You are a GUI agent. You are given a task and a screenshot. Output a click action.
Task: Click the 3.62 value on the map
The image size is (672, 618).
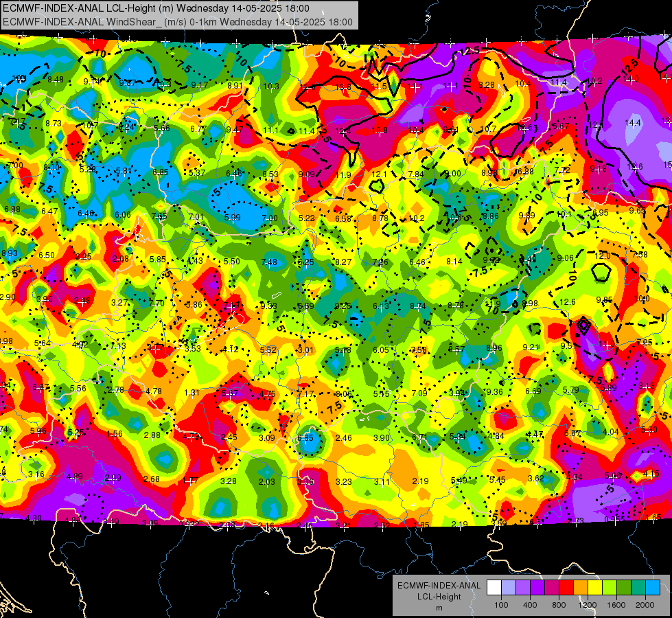point(535,478)
